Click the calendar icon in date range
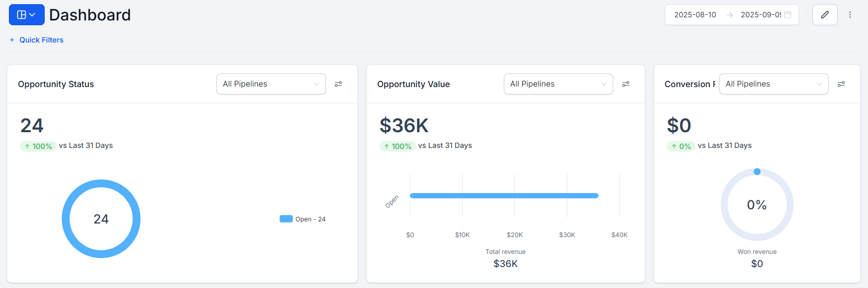The width and height of the screenshot is (868, 288). click(788, 15)
